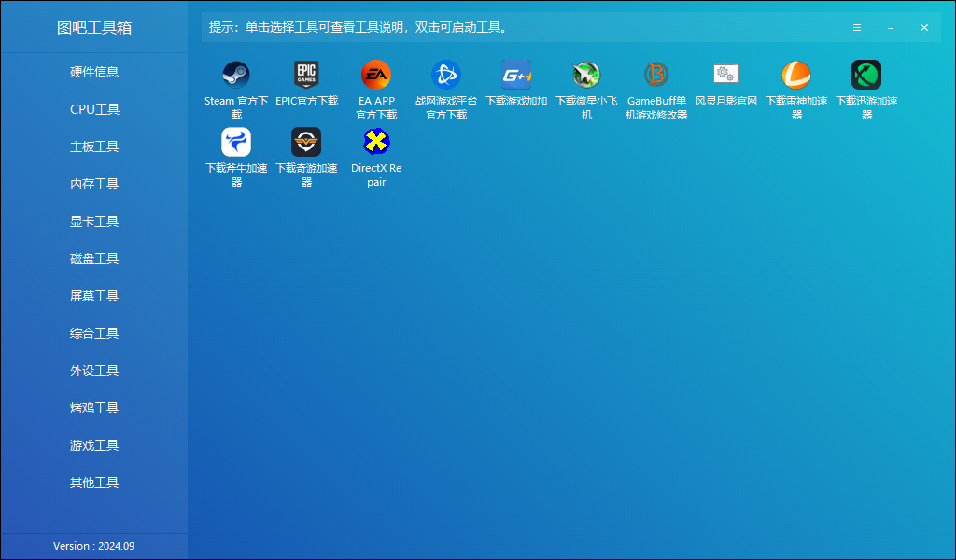Select the 风灵月影官网 icon
The width and height of the screenshot is (956, 560).
click(x=726, y=75)
